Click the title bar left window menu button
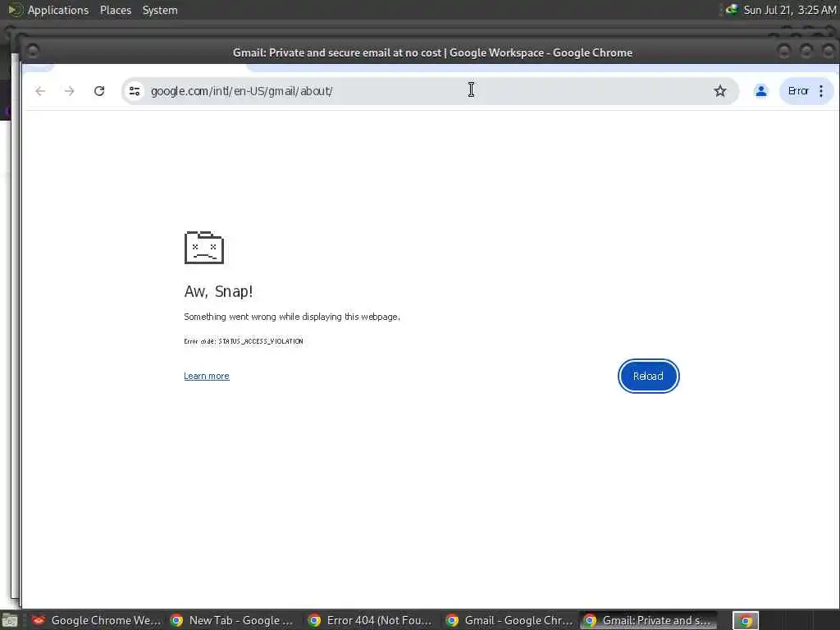 pos(33,51)
